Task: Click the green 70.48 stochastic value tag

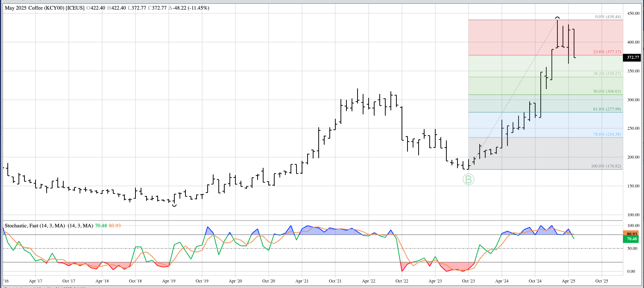Action: 632,239
